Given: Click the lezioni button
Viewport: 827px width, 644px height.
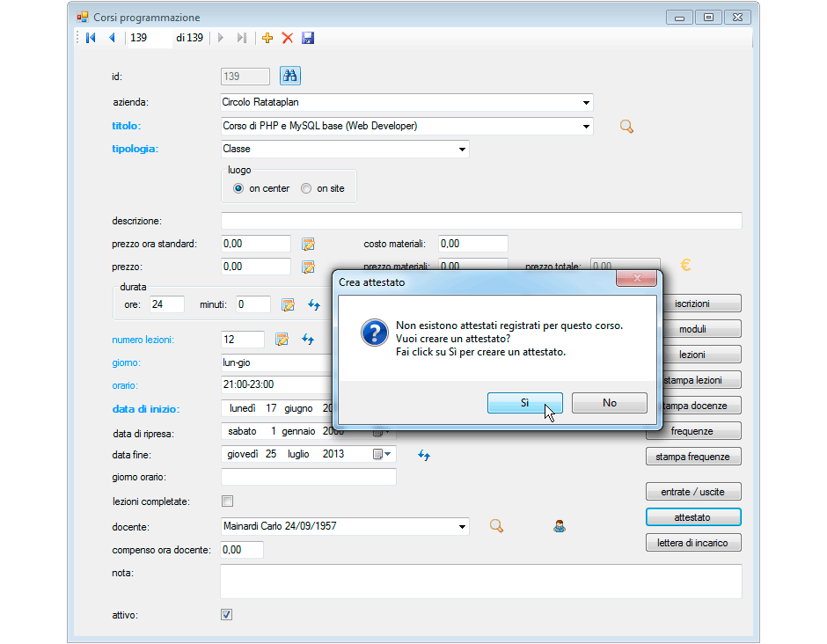Looking at the screenshot, I should coord(693,355).
